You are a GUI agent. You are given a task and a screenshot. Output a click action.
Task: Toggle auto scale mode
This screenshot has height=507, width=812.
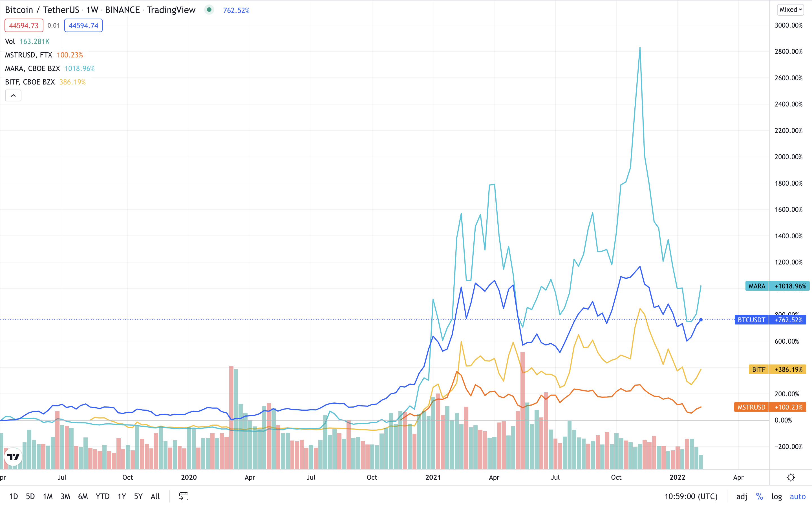coord(798,496)
